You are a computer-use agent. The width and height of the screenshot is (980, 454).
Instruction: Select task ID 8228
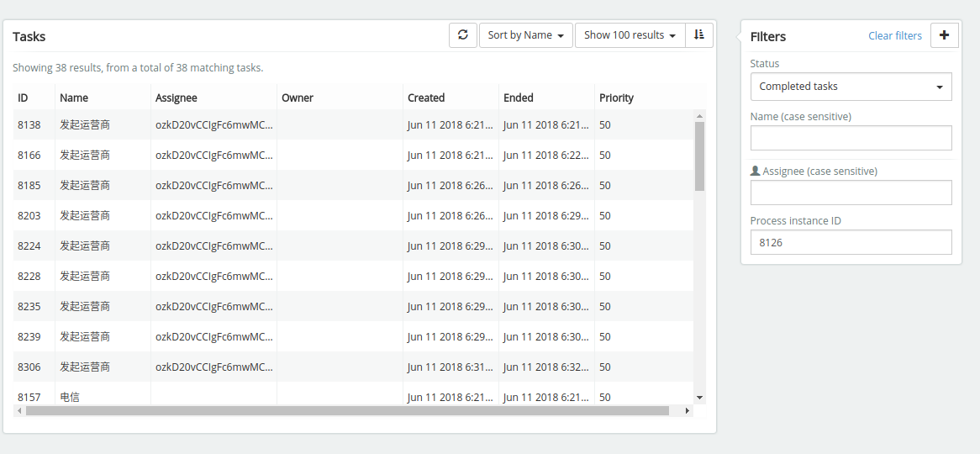point(29,277)
